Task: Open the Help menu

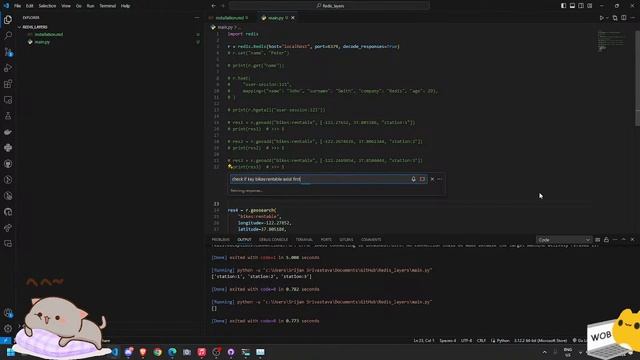Action: [125, 6]
